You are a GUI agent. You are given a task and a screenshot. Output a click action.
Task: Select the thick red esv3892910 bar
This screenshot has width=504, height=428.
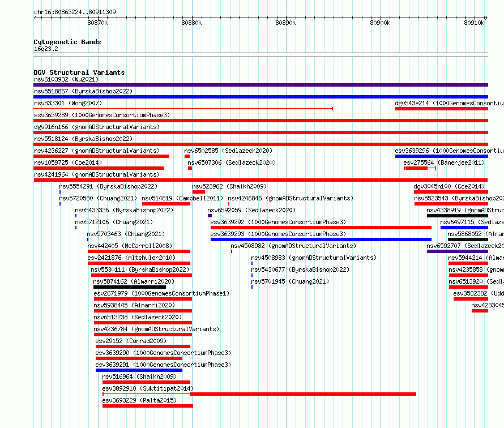[x=303, y=394]
